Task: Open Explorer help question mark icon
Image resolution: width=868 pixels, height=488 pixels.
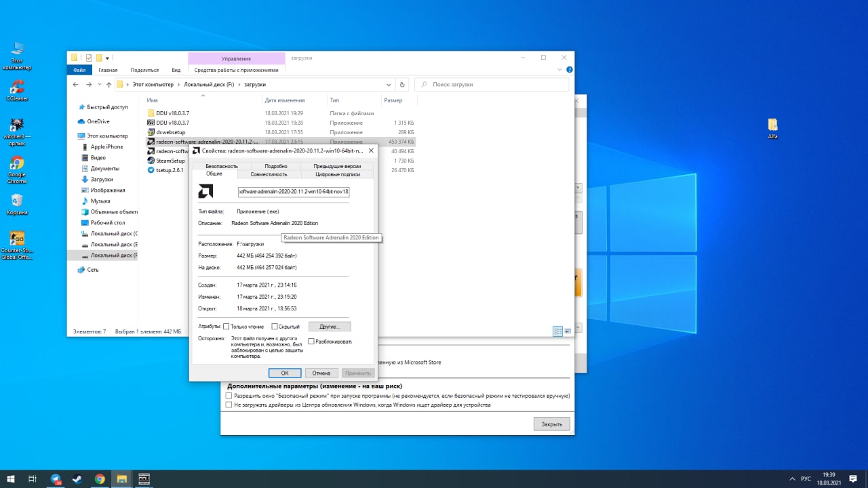Action: [569, 70]
